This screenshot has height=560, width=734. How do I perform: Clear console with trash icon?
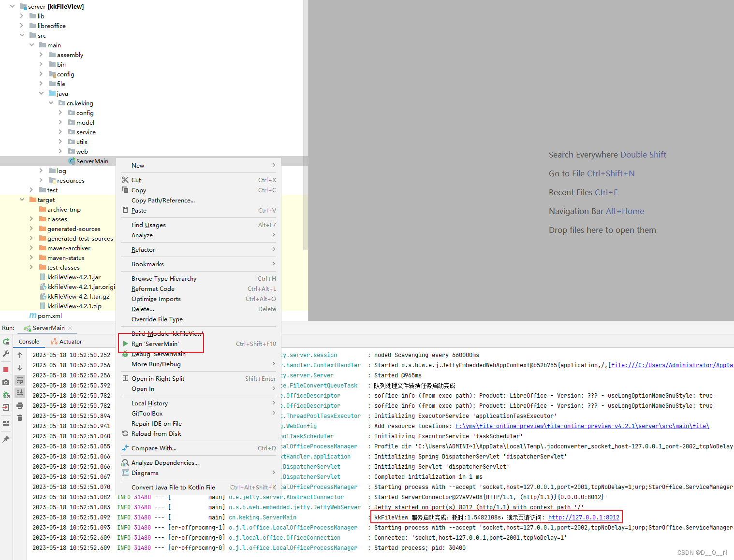tap(20, 418)
